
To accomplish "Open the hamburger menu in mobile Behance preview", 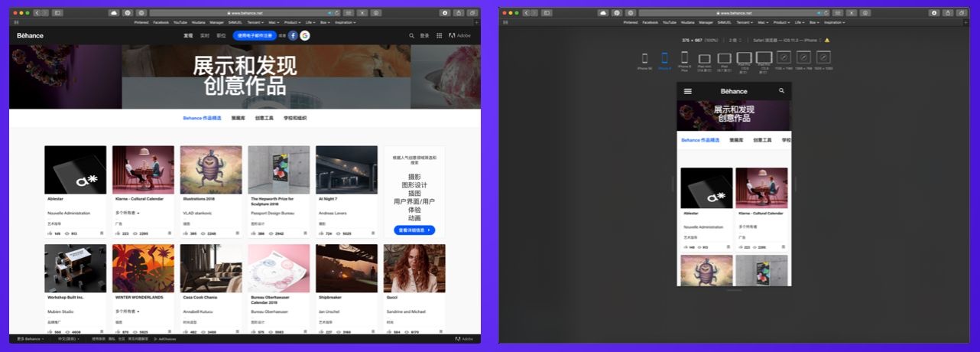I will [x=687, y=91].
